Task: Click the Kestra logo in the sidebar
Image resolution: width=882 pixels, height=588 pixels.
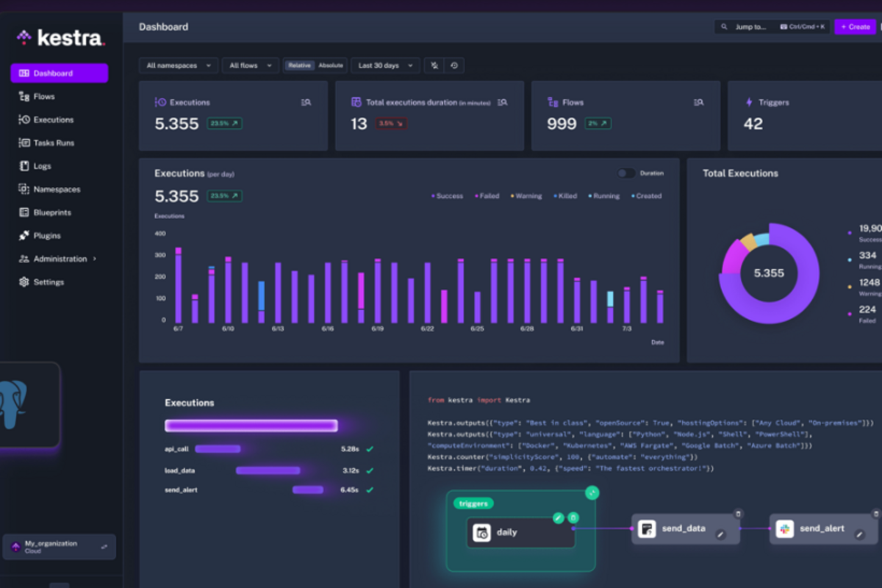Action: pyautogui.click(x=61, y=37)
